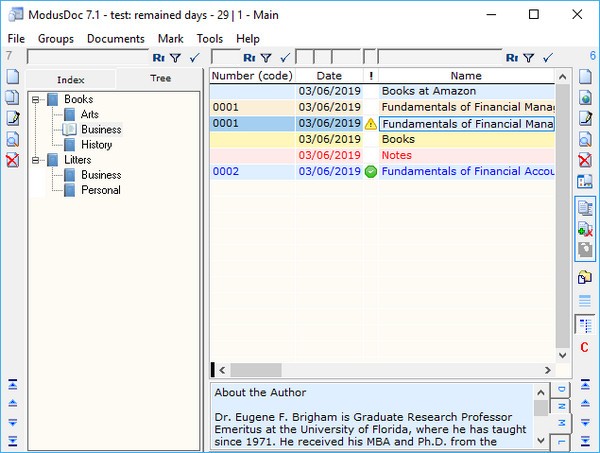Image resolution: width=600 pixels, height=453 pixels.
Task: Click the edit group pencil icon in left sidebar
Action: (12, 119)
